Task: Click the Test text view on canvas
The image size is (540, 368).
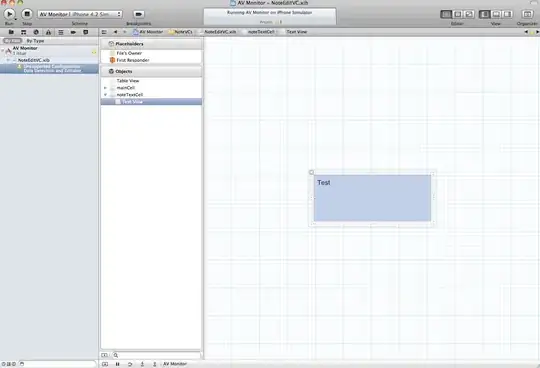Action: pyautogui.click(x=372, y=198)
